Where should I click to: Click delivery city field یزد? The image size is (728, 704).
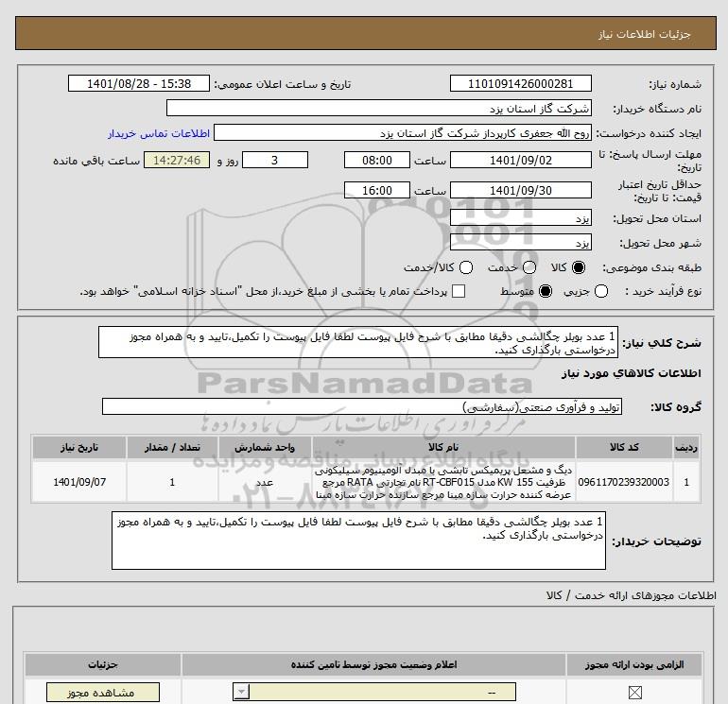520,242
